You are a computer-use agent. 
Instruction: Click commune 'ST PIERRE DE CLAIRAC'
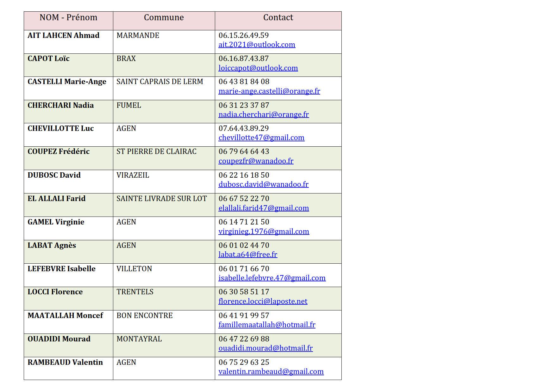[156, 151]
